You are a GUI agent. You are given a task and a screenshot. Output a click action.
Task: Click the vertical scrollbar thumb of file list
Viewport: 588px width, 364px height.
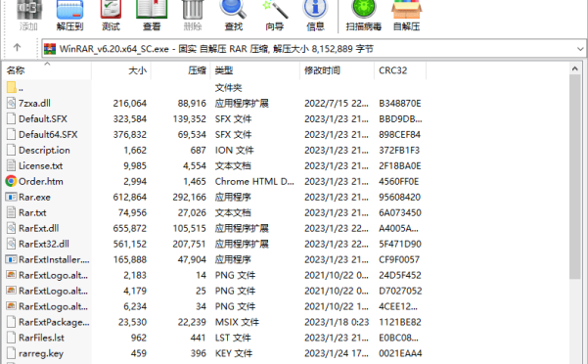(574, 176)
